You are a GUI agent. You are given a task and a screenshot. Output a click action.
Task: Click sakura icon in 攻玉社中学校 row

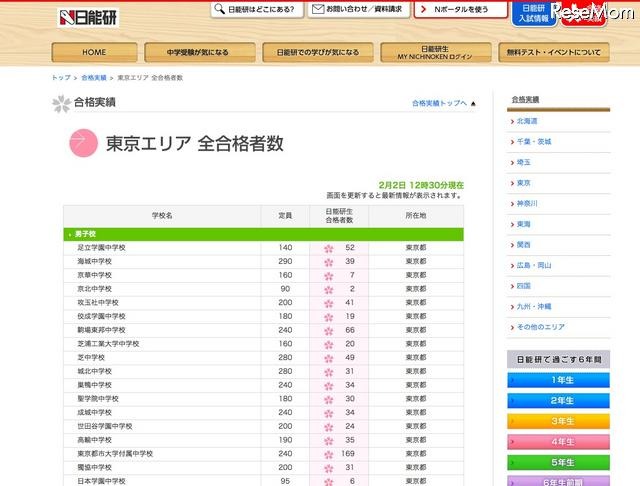[x=329, y=304]
